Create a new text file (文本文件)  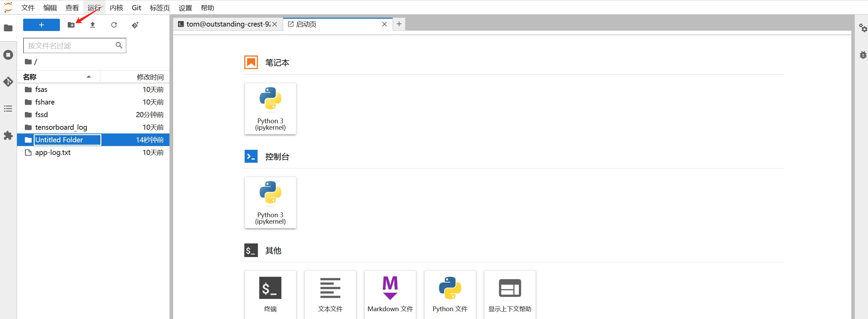330,295
